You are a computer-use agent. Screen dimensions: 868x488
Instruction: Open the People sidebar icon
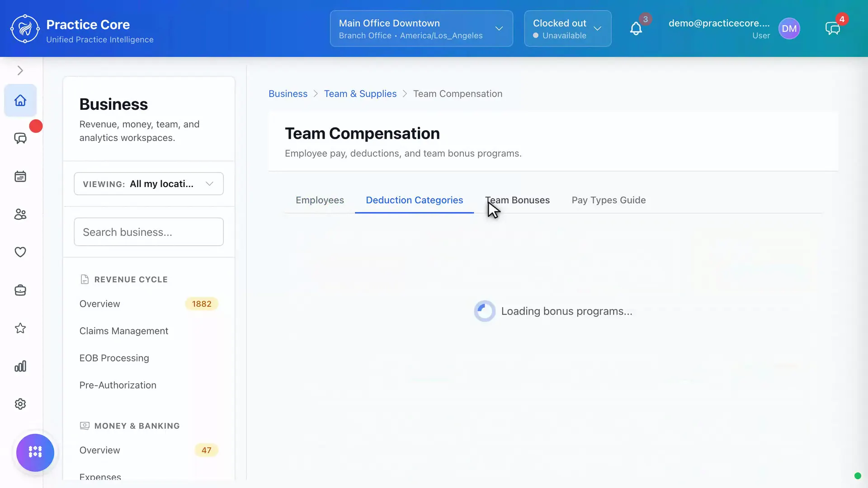20,214
